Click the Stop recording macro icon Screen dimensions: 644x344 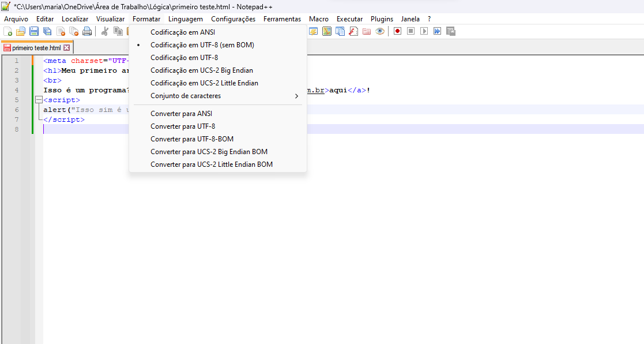point(410,31)
